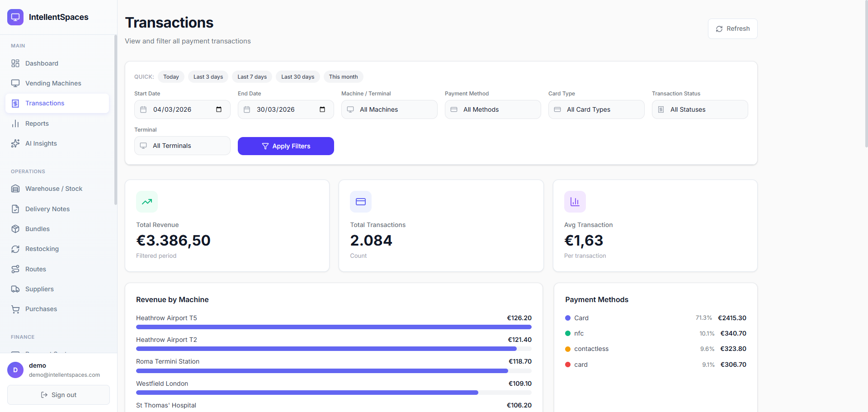Click the sidebar vertical scrollbar
Viewport: 868px width, 412px height.
click(x=116, y=120)
